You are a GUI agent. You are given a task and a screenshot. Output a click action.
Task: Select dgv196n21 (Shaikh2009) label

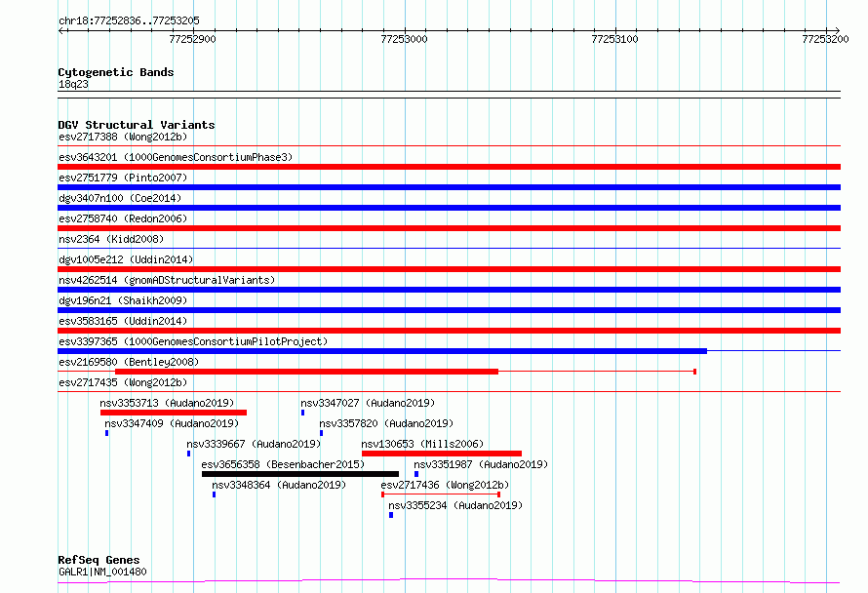(x=123, y=300)
